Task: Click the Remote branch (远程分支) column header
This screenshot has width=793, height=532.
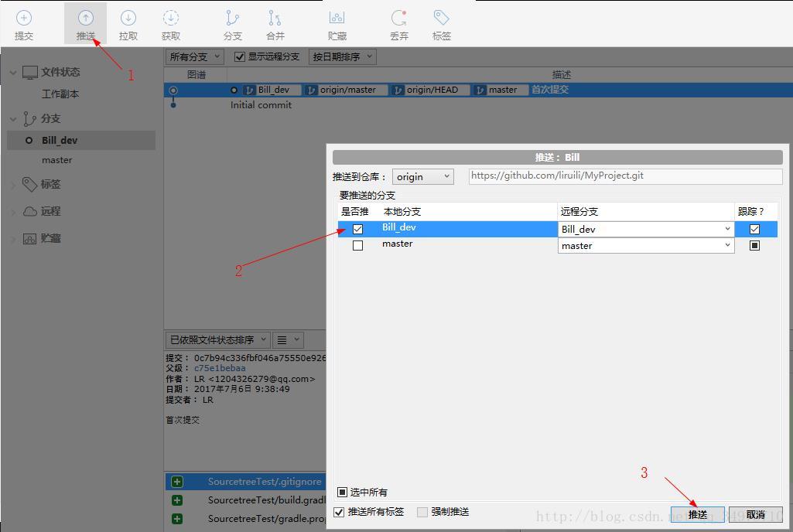Action: coord(579,211)
